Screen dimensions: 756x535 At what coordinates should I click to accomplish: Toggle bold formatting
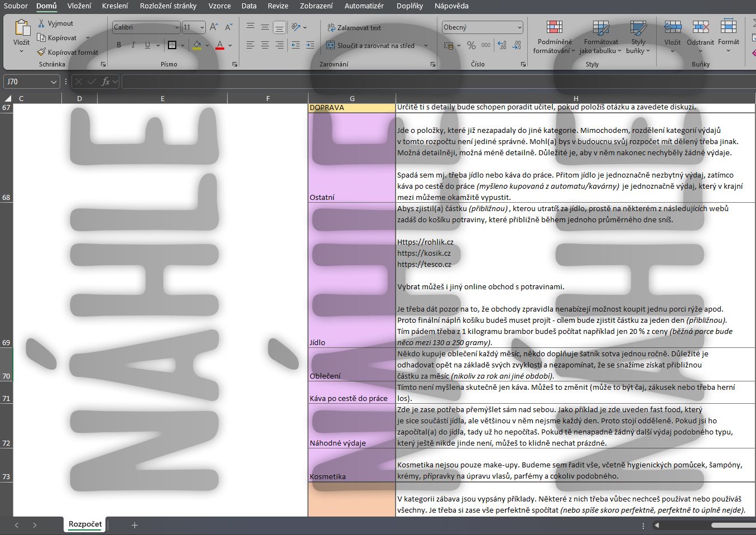[119, 45]
